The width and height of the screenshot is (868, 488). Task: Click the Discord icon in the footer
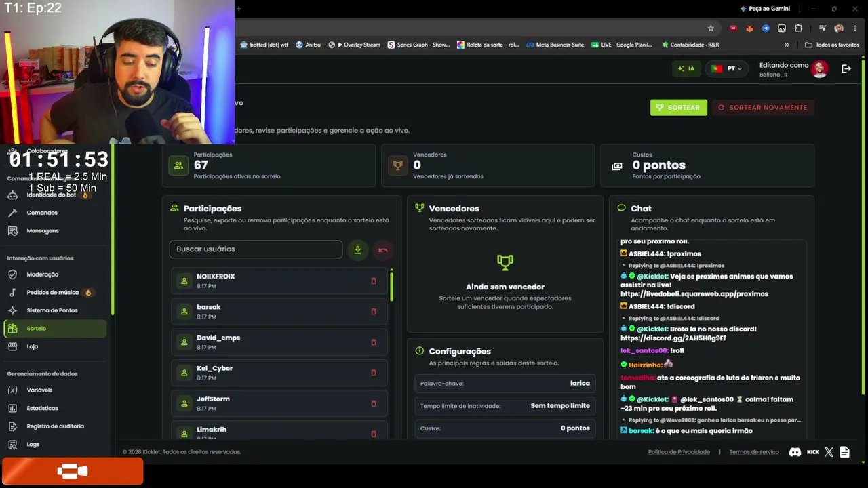pyautogui.click(x=795, y=452)
